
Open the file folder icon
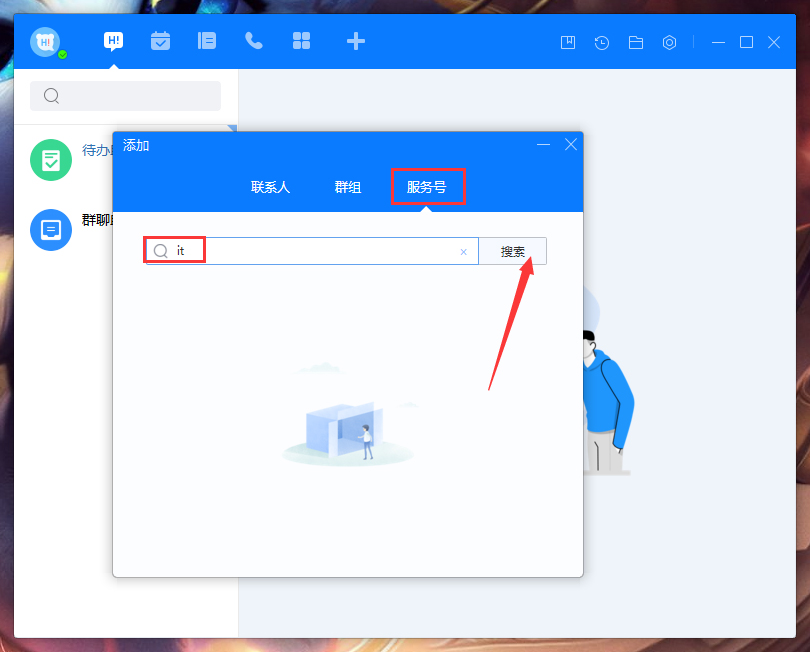tap(635, 42)
